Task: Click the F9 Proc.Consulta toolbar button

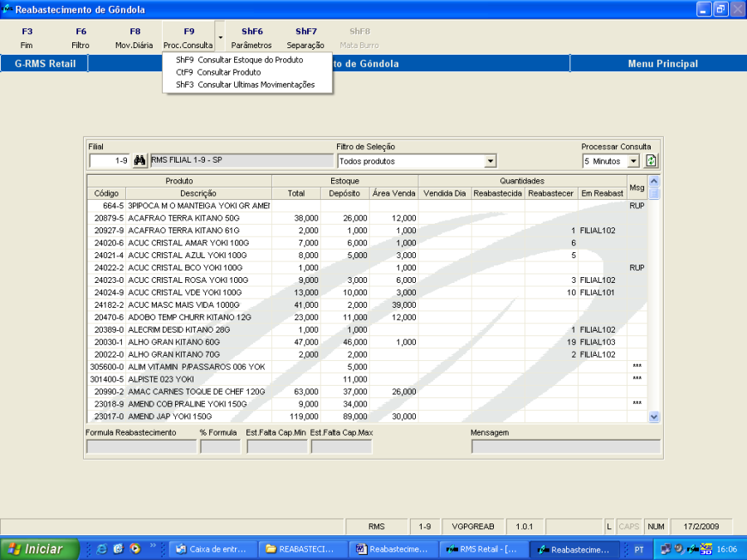Action: pos(188,38)
